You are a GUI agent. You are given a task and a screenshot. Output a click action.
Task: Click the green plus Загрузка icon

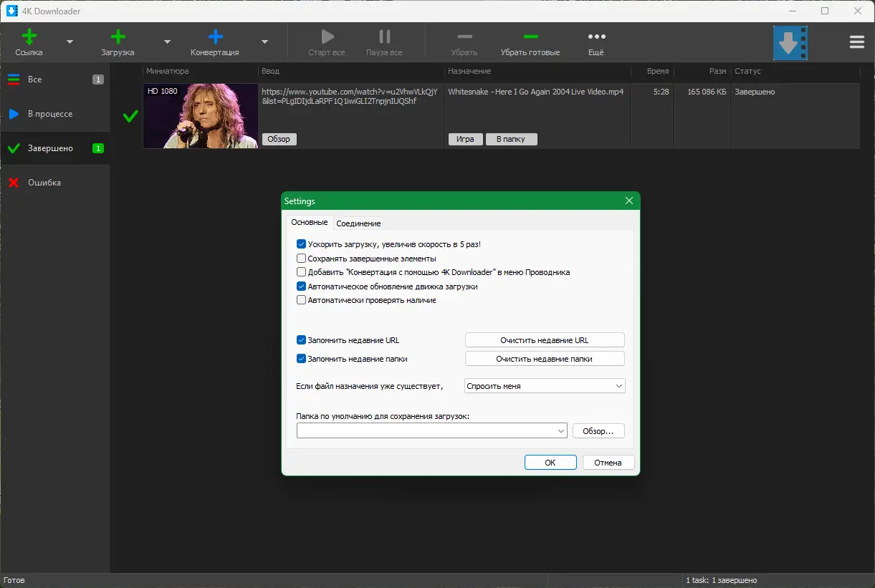(x=118, y=37)
